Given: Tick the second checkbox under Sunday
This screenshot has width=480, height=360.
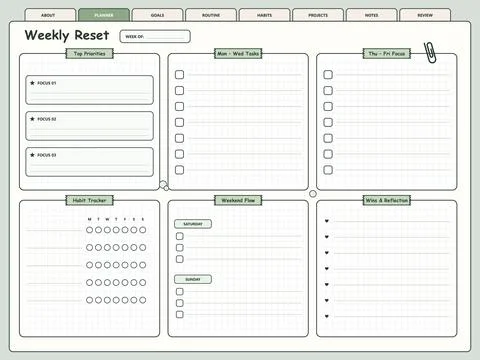Looking at the screenshot, I should tap(180, 303).
